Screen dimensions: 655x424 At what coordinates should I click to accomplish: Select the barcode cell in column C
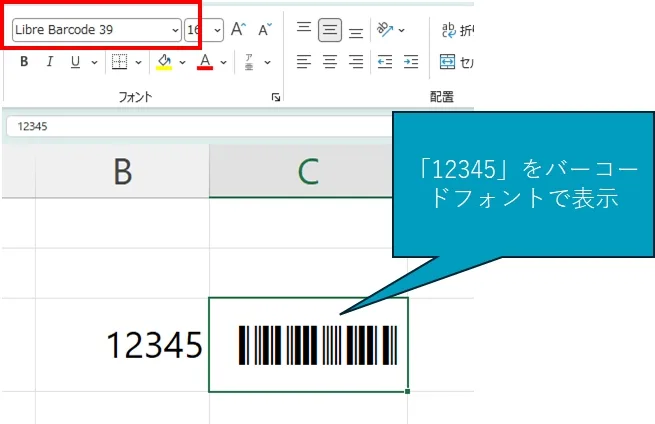click(308, 345)
